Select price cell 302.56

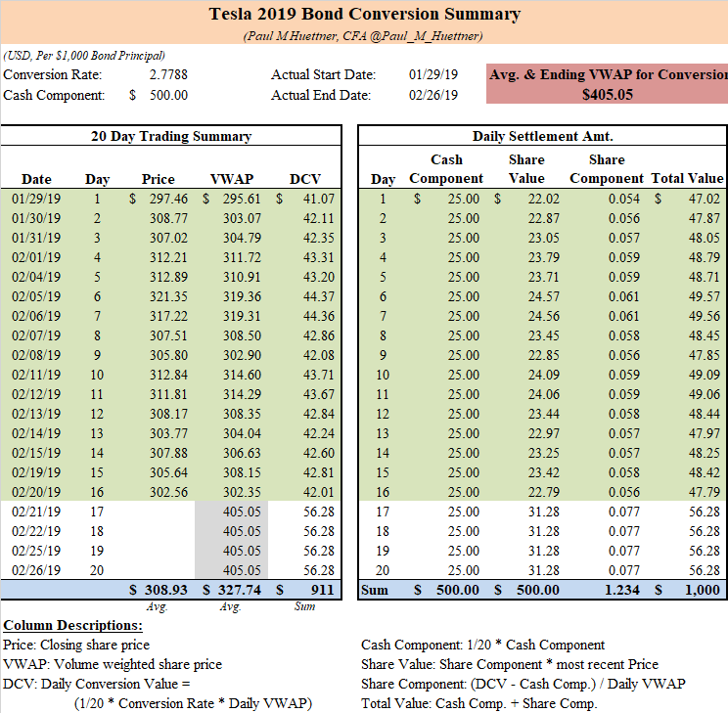pos(168,492)
